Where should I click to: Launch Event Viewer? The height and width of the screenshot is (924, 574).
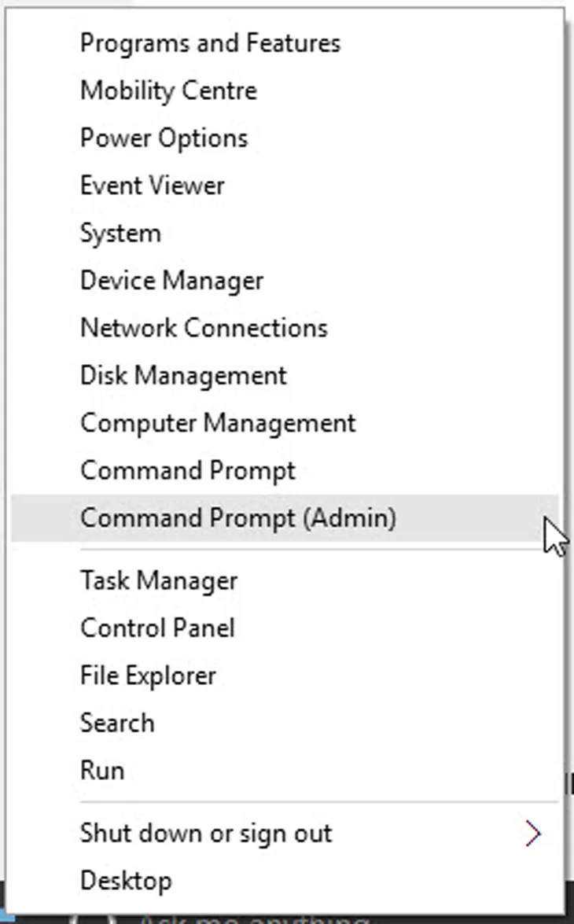click(x=151, y=186)
